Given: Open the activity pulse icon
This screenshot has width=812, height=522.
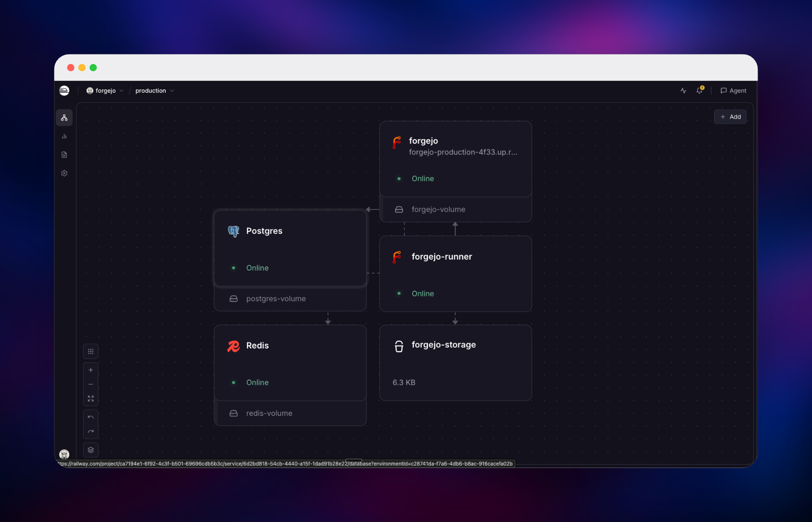Looking at the screenshot, I should coord(684,90).
